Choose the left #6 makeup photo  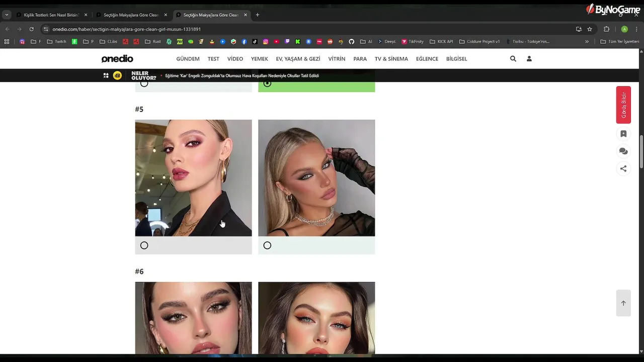(x=193, y=318)
